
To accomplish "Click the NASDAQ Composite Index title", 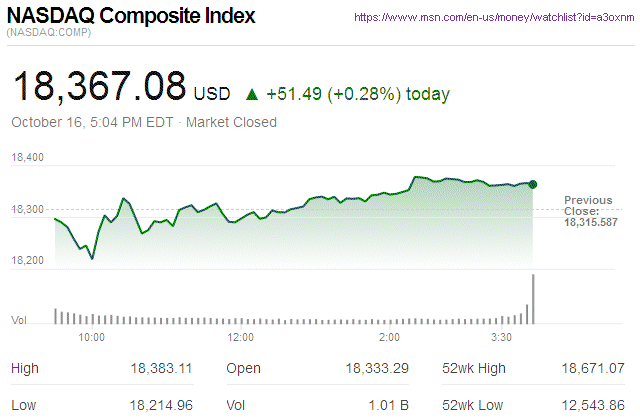I will click(x=131, y=17).
